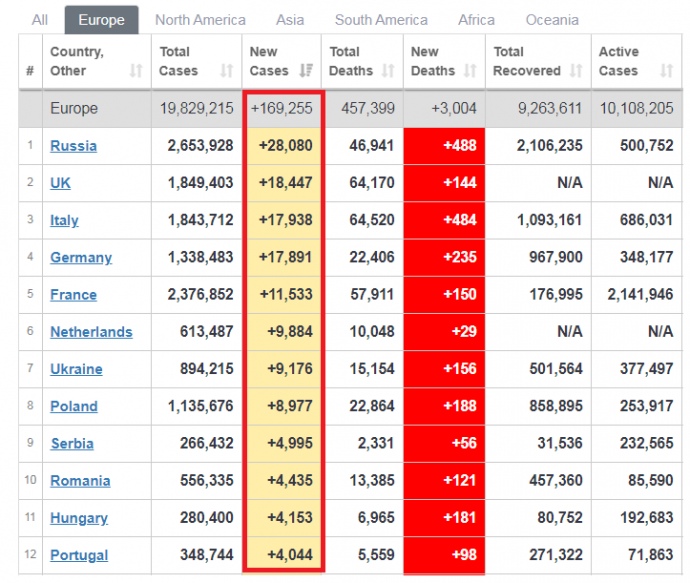Click the UK country link
The width and height of the screenshot is (690, 583).
pos(60,183)
